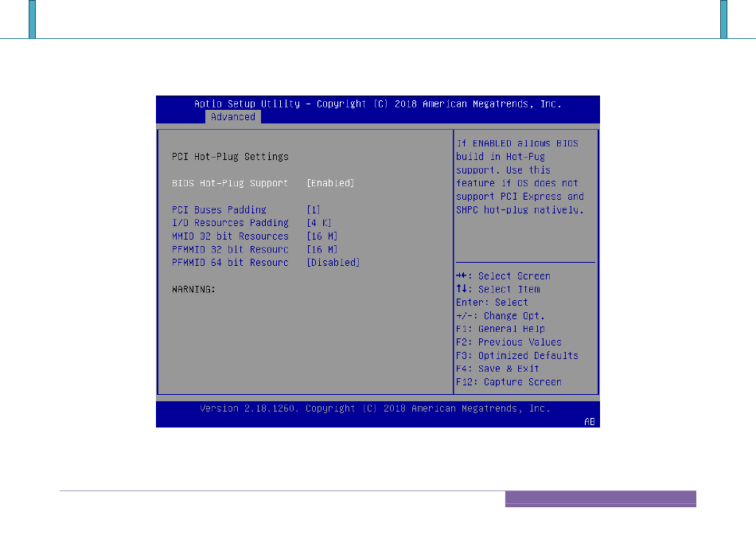This screenshot has width=756, height=535.
Task: Click the F2: Previous Values hint
Action: tap(508, 342)
